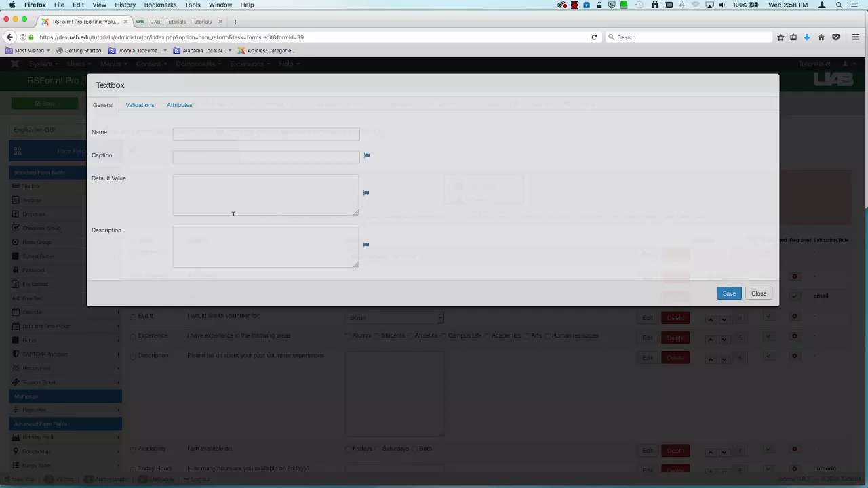Open the System menu in Joomla bar
This screenshot has height=488, width=868.
(43, 64)
